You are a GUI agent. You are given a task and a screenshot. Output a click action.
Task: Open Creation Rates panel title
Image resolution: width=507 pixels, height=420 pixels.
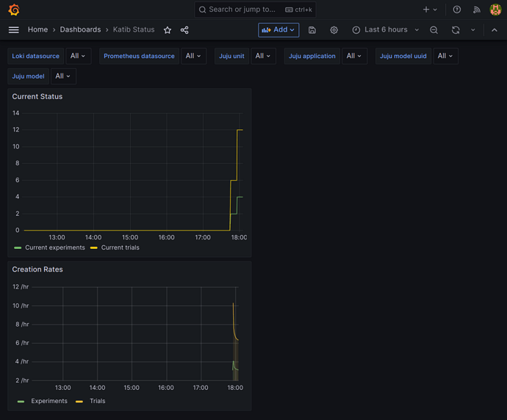click(37, 269)
